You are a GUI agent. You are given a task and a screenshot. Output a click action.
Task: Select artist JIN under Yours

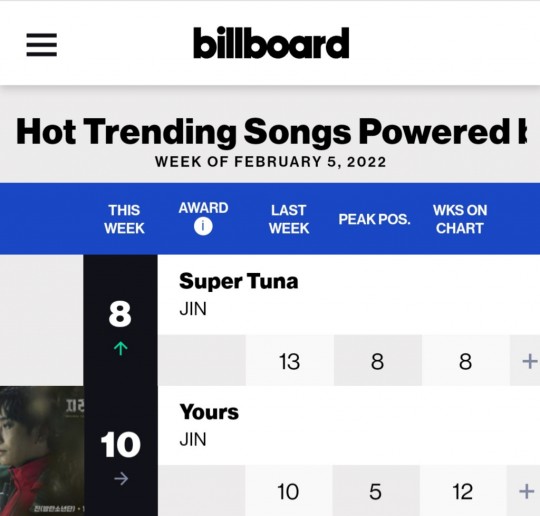pos(193,440)
